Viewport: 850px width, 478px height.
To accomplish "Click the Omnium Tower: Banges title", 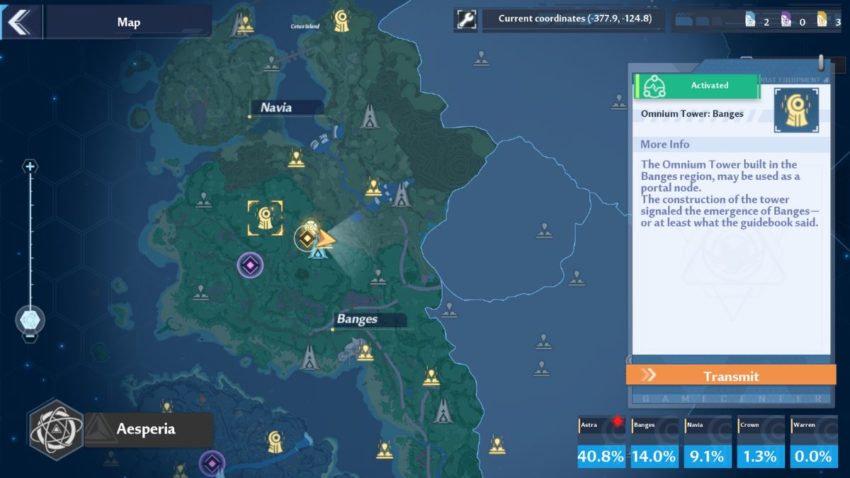I will click(x=692, y=114).
